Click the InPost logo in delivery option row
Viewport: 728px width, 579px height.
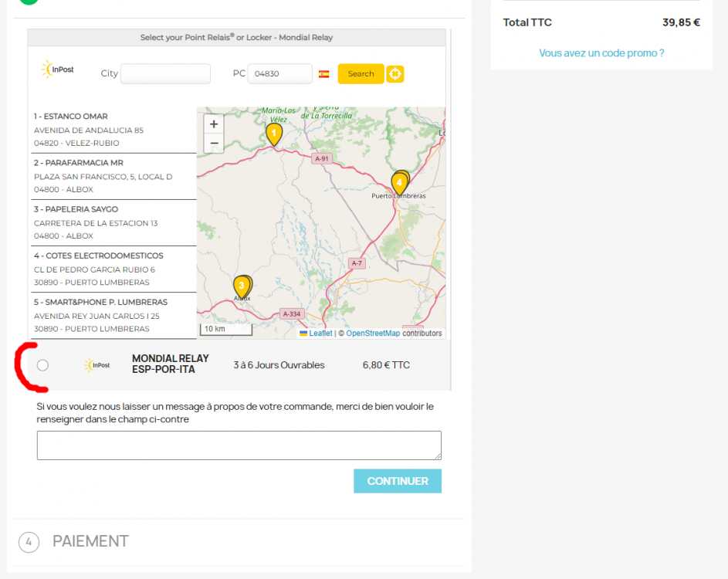tap(97, 365)
